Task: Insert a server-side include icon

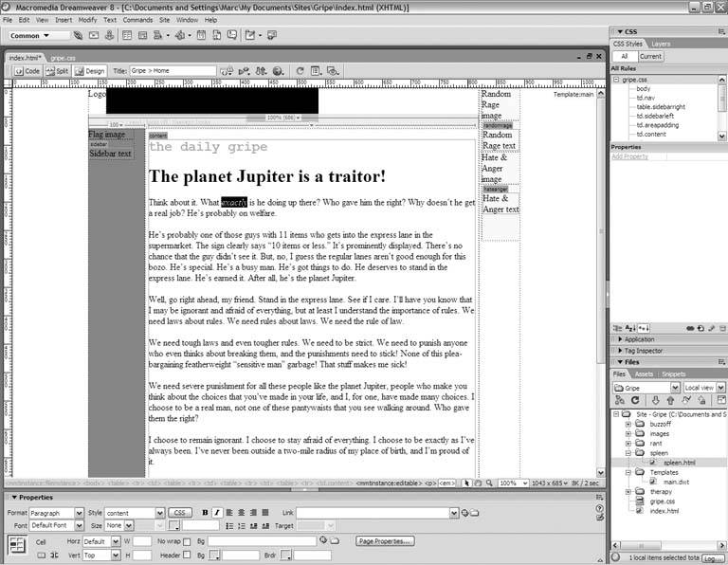Action: coord(216,35)
